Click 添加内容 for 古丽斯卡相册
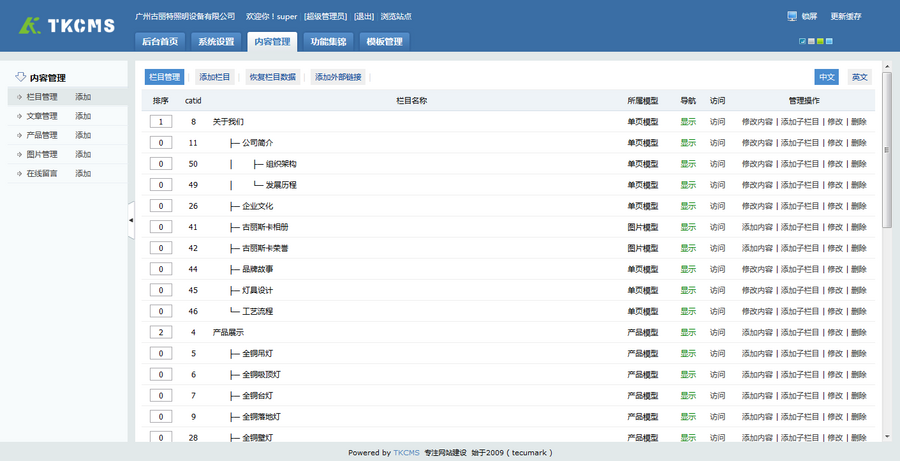This screenshot has height=461, width=900. [x=758, y=227]
